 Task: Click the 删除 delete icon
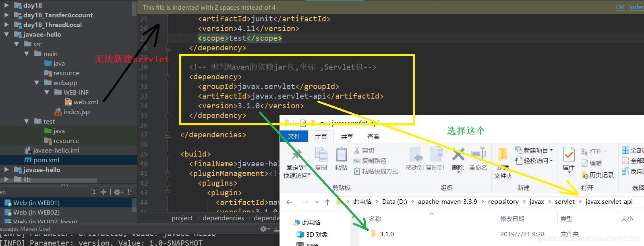point(458,155)
